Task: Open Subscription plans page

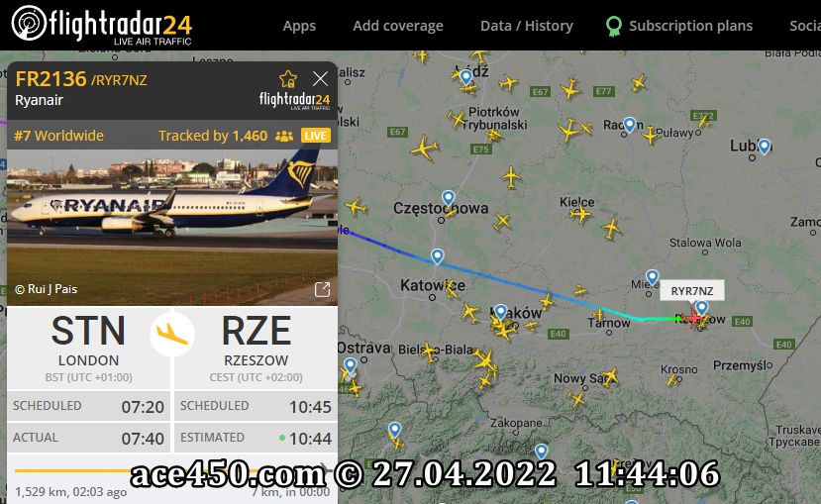Action: pyautogui.click(x=679, y=26)
